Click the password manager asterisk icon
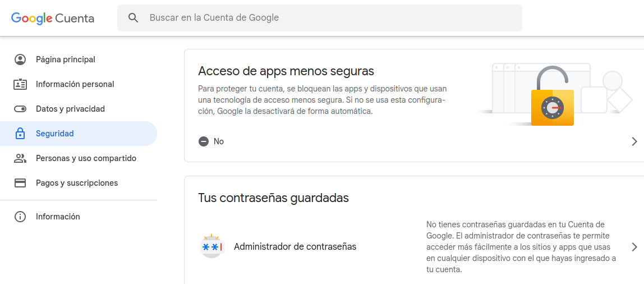Image resolution: width=644 pixels, height=284 pixels. 212,246
